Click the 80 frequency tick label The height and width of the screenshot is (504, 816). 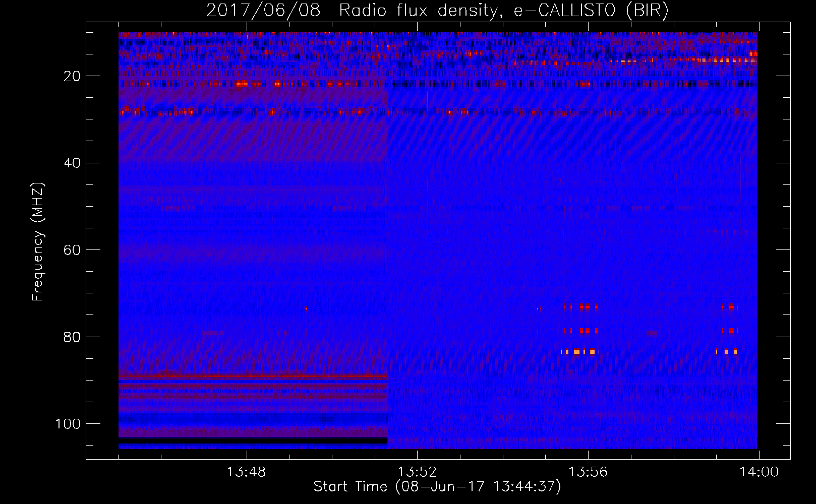[72, 337]
